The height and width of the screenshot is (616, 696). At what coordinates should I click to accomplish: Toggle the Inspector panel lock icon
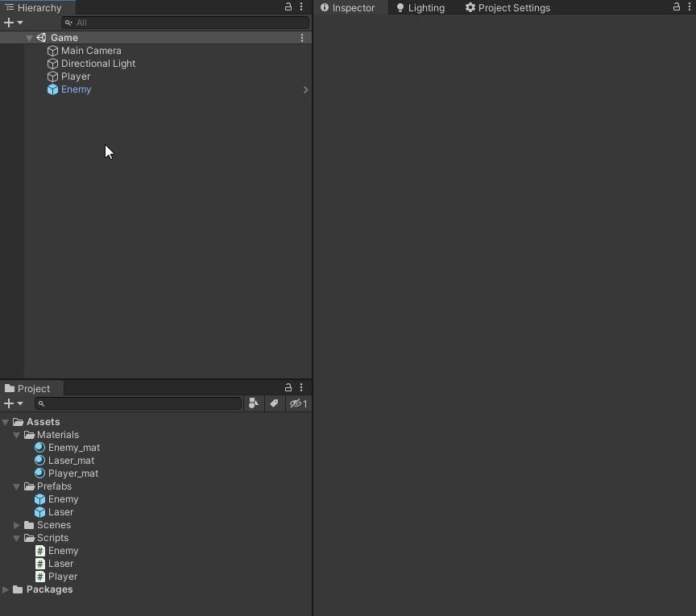677,7
